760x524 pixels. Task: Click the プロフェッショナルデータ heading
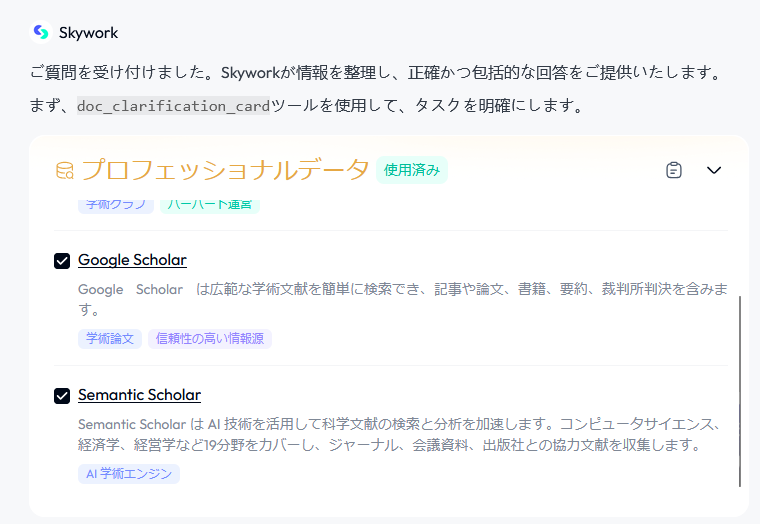[225, 170]
